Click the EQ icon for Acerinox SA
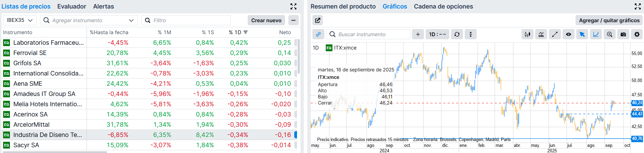The width and height of the screenshot is (644, 153). point(7,114)
